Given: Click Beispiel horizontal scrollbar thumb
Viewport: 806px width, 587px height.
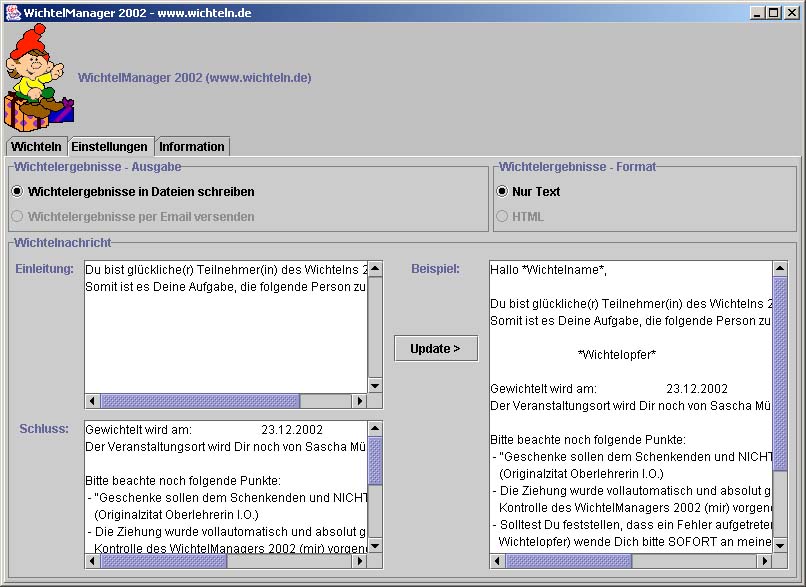Looking at the screenshot, I should tap(569, 561).
